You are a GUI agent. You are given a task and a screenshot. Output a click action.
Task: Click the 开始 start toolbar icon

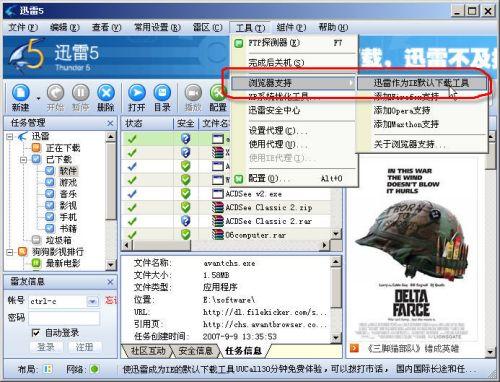pos(55,97)
